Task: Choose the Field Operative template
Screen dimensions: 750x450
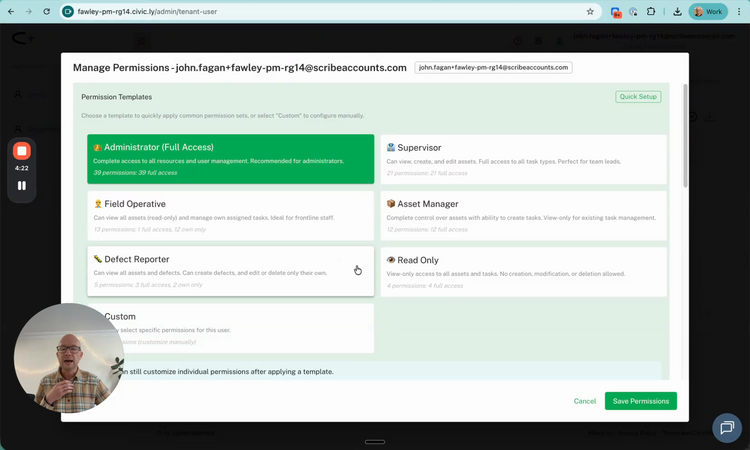Action: pos(231,216)
